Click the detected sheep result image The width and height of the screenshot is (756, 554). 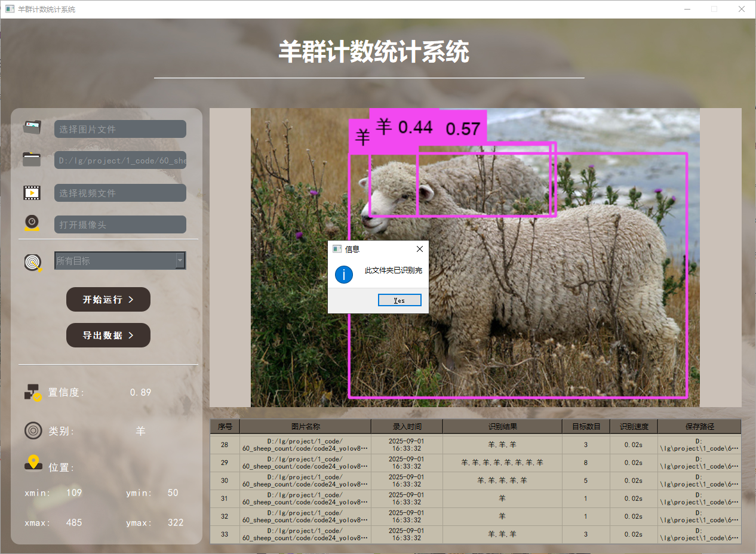tap(475, 257)
